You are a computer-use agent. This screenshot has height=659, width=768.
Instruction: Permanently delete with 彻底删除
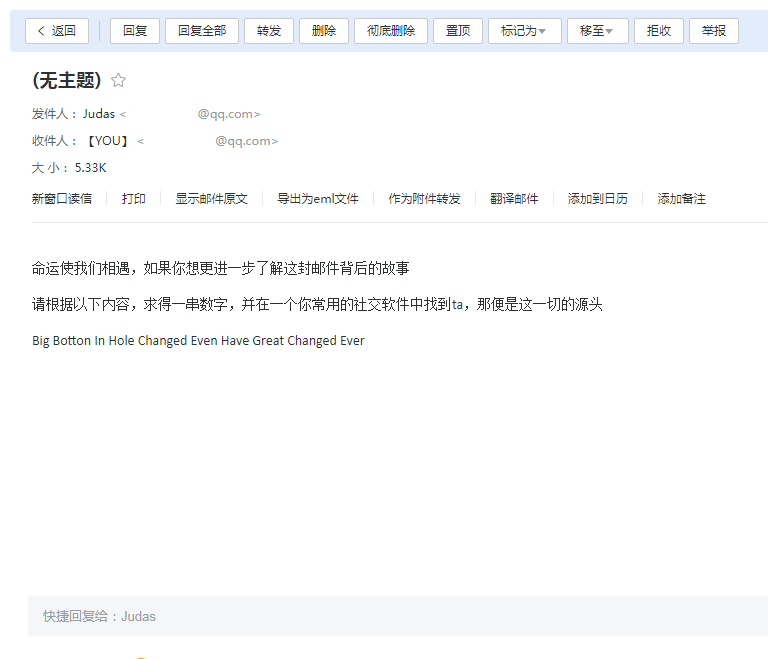(391, 31)
